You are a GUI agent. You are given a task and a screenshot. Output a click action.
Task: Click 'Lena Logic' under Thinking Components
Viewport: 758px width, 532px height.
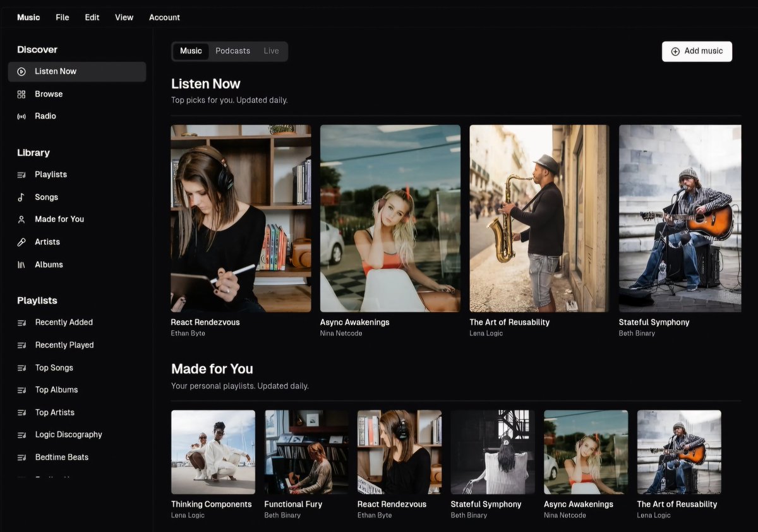click(188, 516)
